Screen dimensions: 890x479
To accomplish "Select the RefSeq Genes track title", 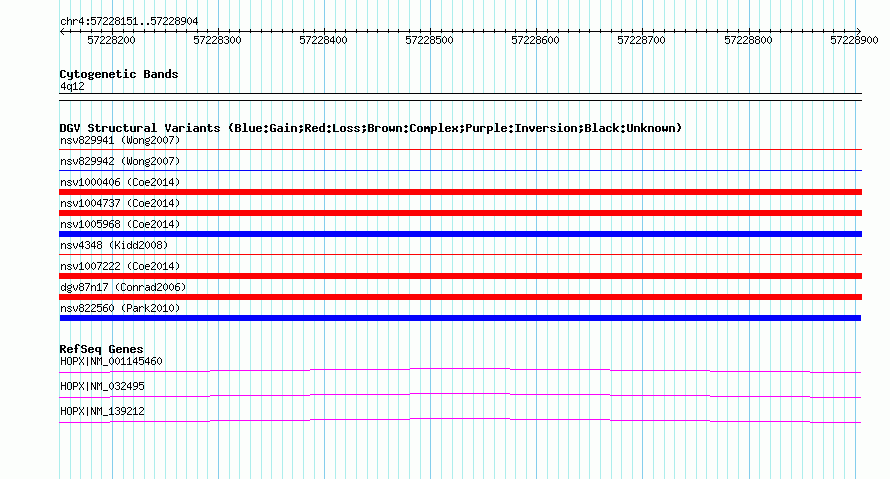I will [101, 349].
